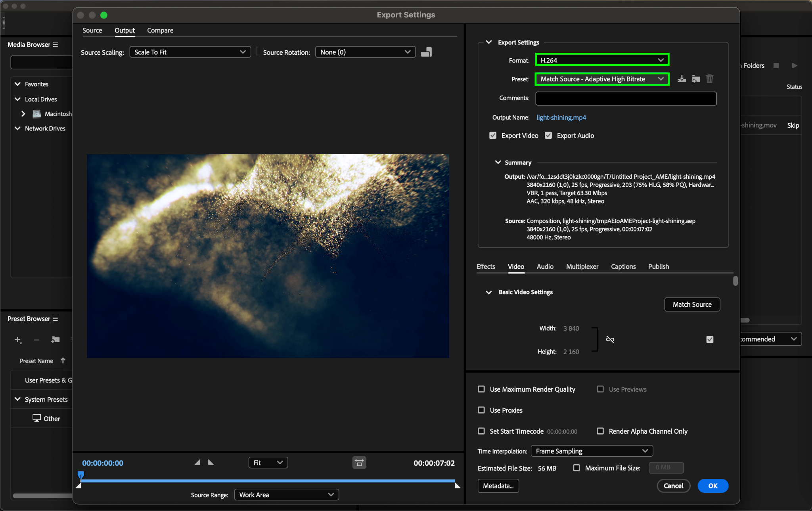
Task: Enable Render Alpha Channel Only
Action: pos(600,431)
